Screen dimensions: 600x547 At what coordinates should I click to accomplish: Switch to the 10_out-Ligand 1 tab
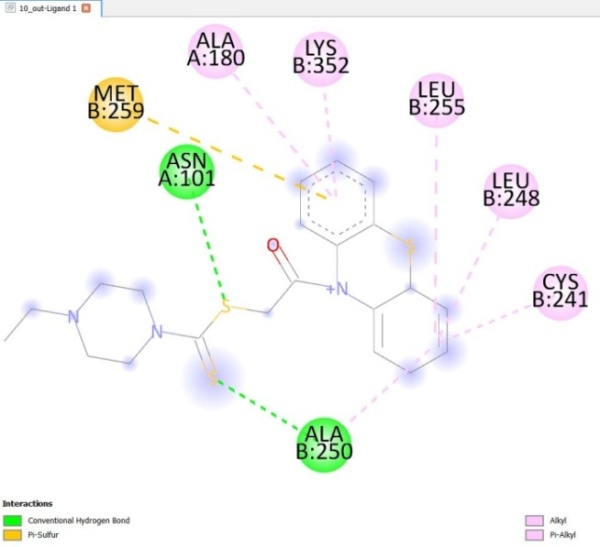(x=42, y=7)
